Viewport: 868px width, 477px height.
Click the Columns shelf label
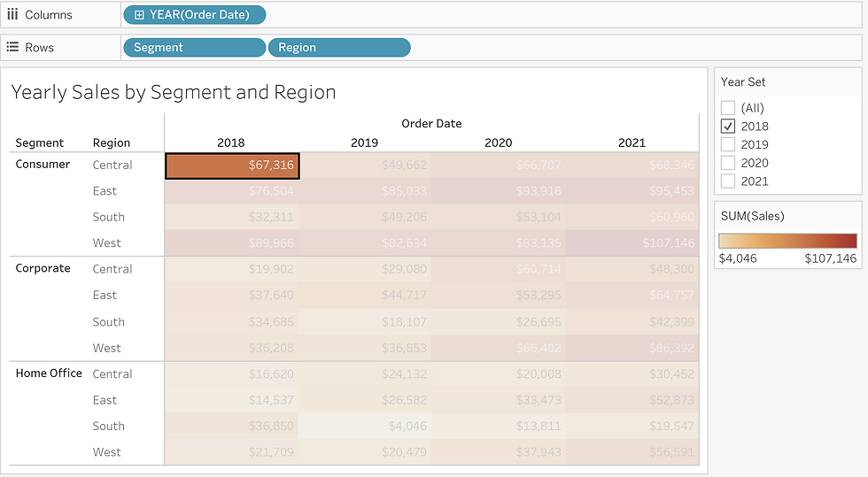point(49,15)
